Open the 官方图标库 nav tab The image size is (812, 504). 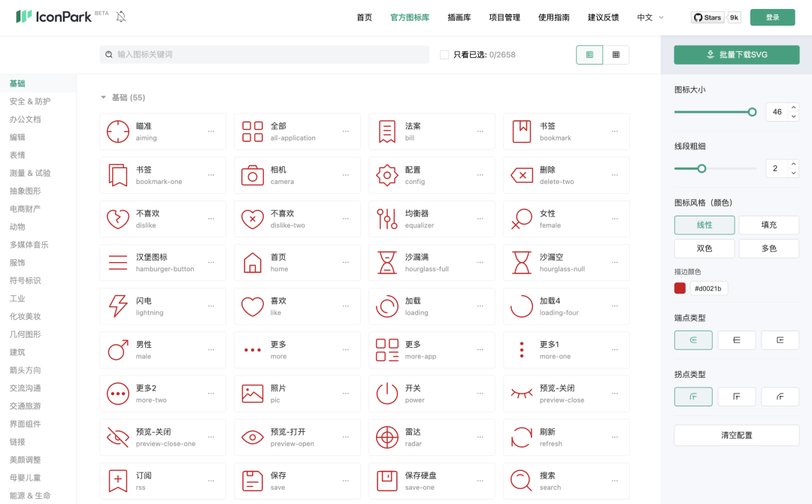(x=410, y=17)
